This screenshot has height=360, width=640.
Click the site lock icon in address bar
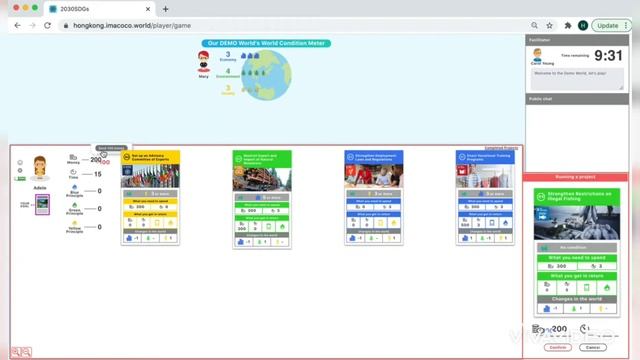tap(65, 25)
